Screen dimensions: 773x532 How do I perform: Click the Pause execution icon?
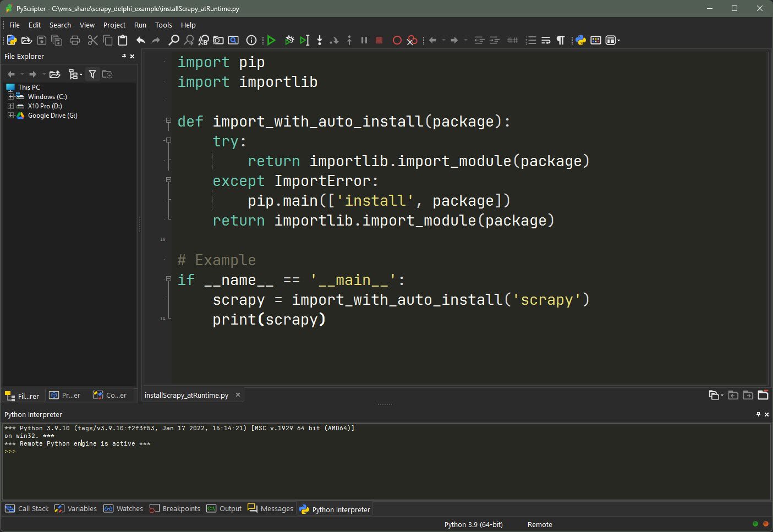coord(364,40)
